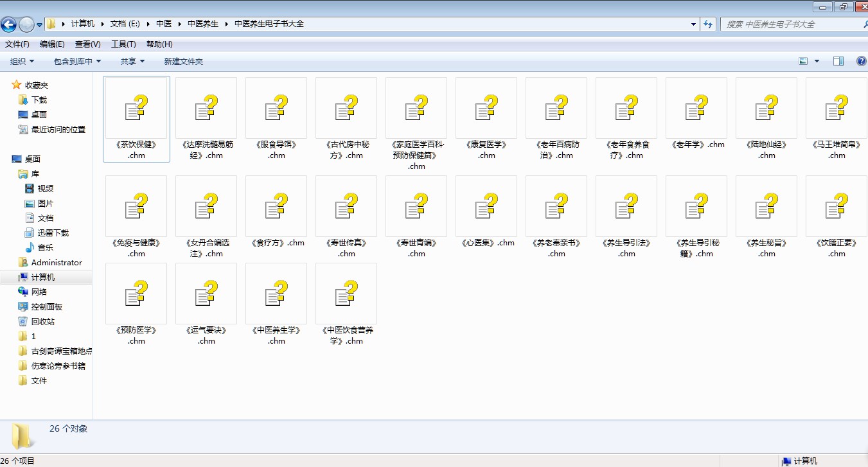Screen dimensions: 868x467
Task: Click the back navigation arrow
Action: [9, 24]
